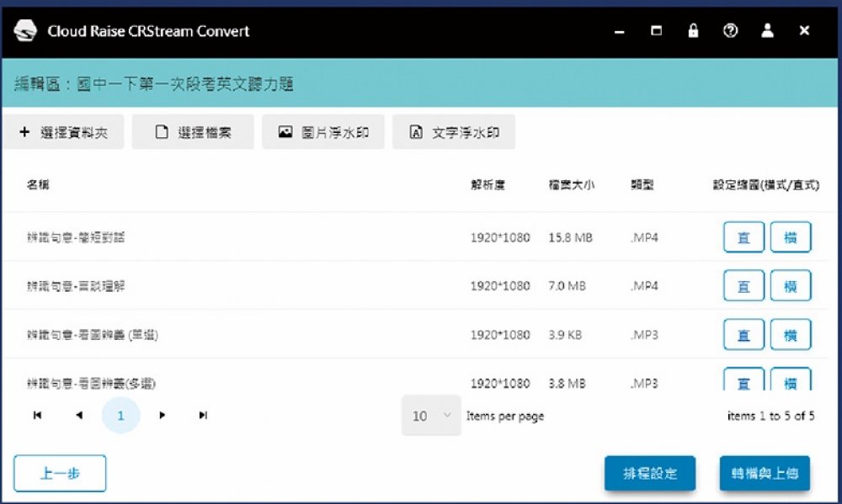The image size is (842, 504).
Task: Click the lock icon in title bar
Action: coord(693,31)
